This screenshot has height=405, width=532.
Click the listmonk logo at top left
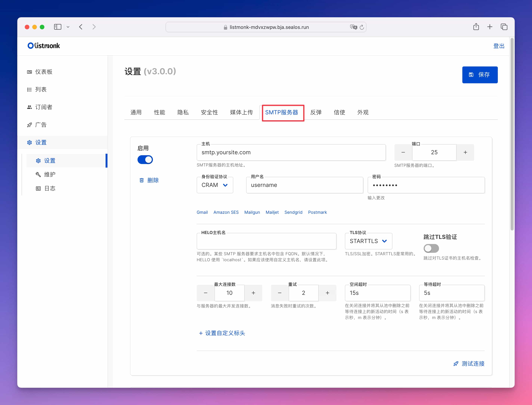43,46
